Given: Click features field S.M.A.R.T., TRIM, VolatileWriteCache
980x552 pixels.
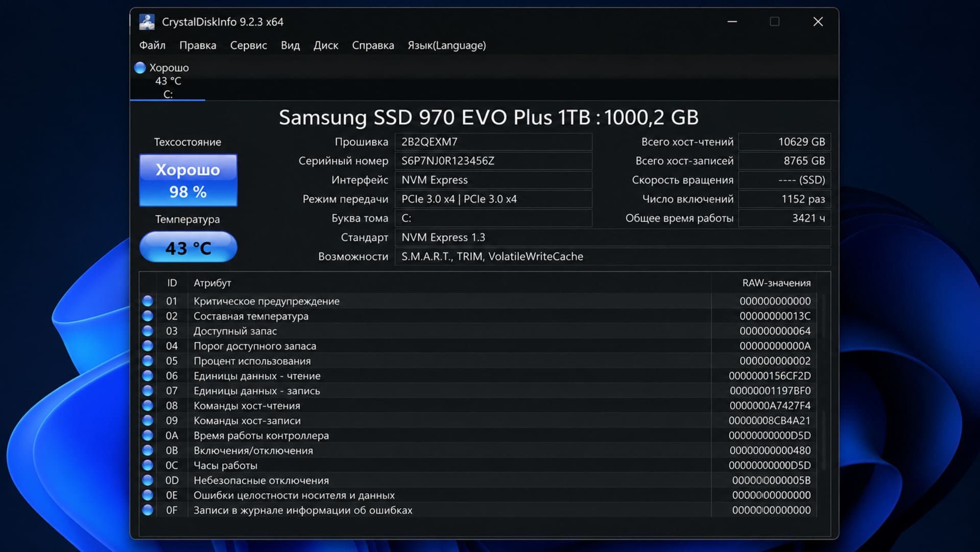Looking at the screenshot, I should [x=612, y=257].
